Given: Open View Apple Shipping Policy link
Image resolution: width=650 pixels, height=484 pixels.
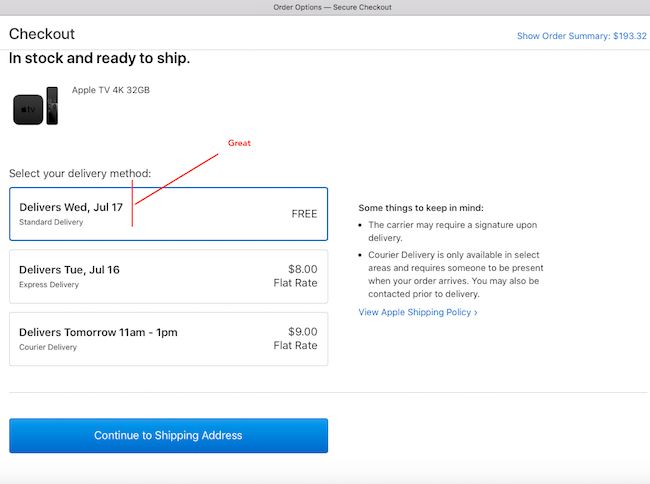Looking at the screenshot, I should tap(418, 312).
